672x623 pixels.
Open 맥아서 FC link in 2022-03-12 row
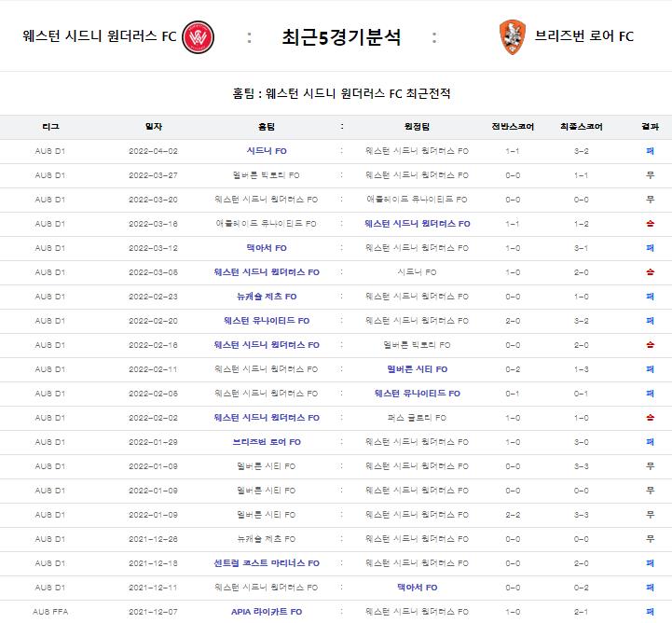(x=267, y=248)
